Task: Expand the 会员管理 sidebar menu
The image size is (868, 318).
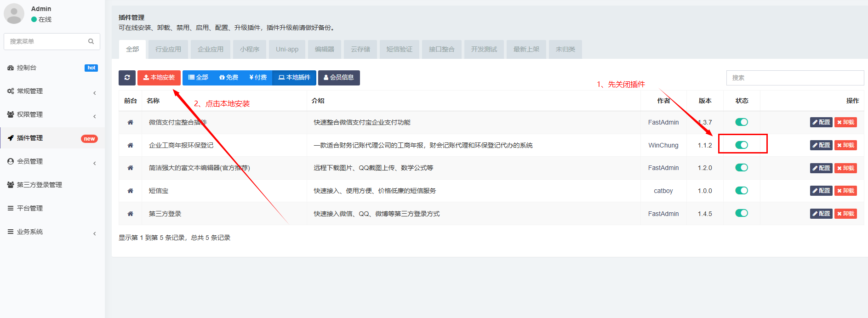Action: point(52,161)
